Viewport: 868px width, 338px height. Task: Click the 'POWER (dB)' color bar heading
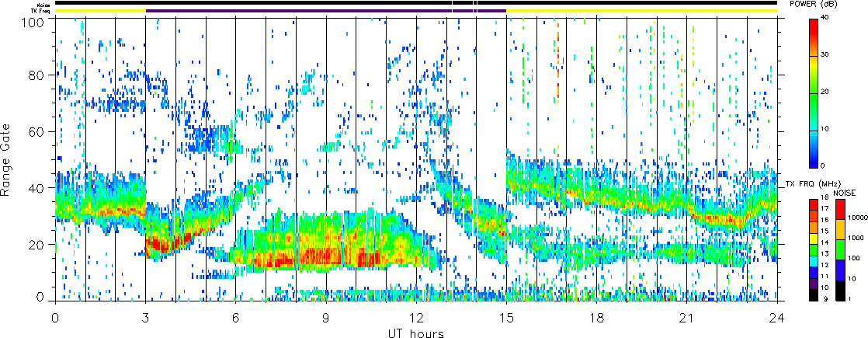click(813, 5)
